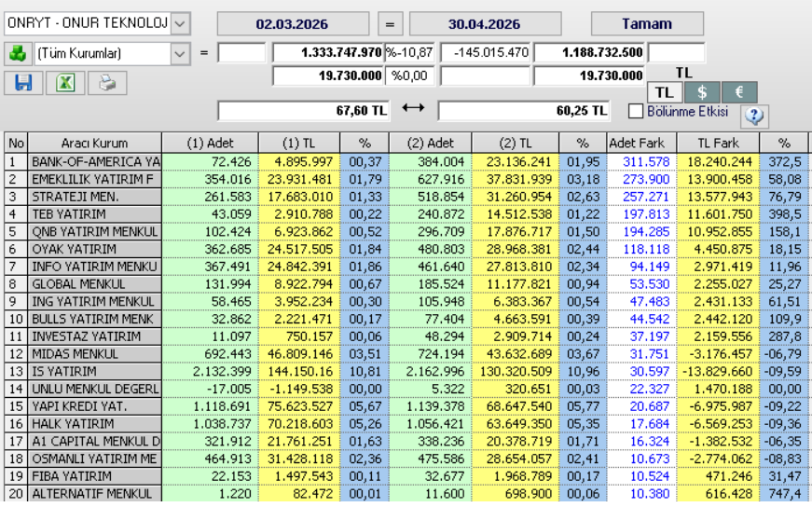Sort by the Adet Fark column header
Image resolution: width=812 pixels, height=507 pixels.
[641, 143]
